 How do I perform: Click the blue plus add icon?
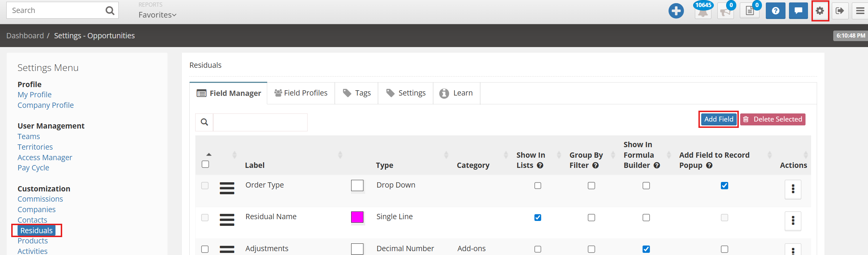click(676, 11)
